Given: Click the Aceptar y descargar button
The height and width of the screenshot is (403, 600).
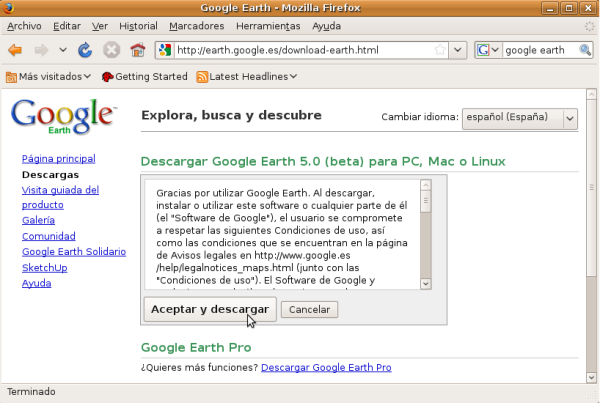Looking at the screenshot, I should coord(209,310).
